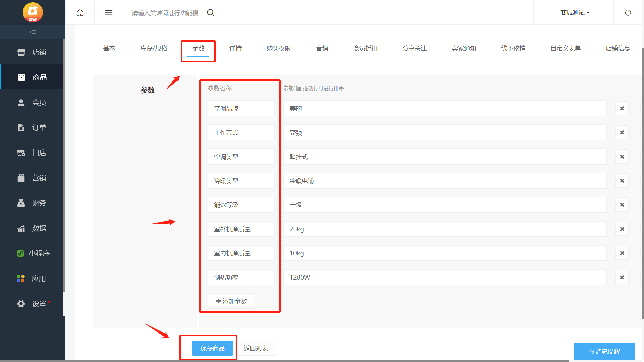
Task: Open 商品 in the sidebar
Action: [32, 77]
